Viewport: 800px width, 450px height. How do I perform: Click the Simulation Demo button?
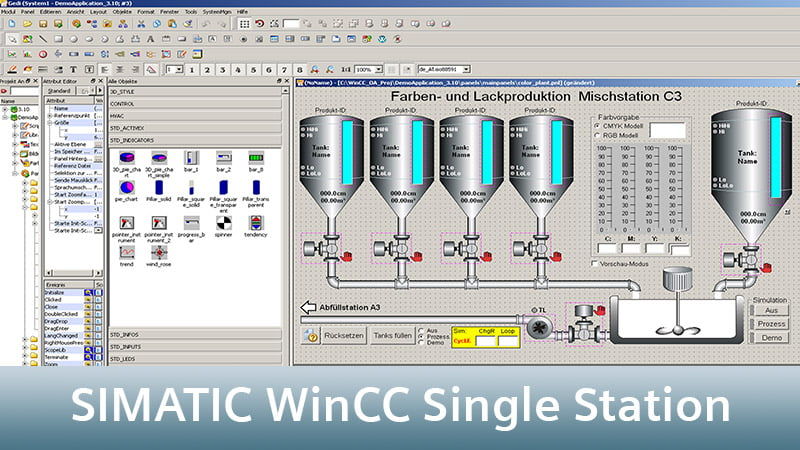coord(771,338)
